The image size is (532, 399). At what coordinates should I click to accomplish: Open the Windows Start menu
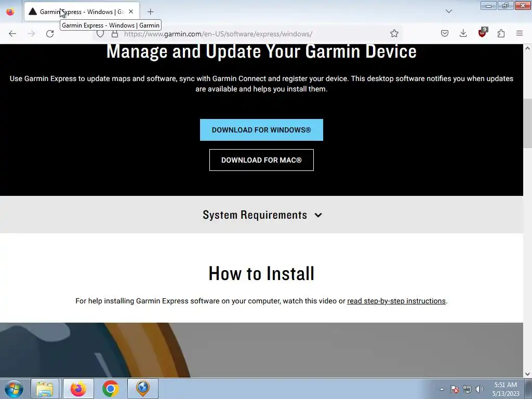pos(14,389)
